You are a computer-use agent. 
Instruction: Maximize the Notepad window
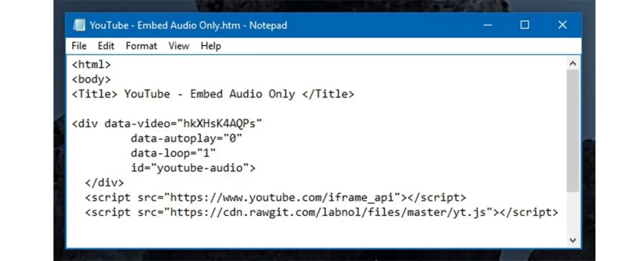pos(525,25)
